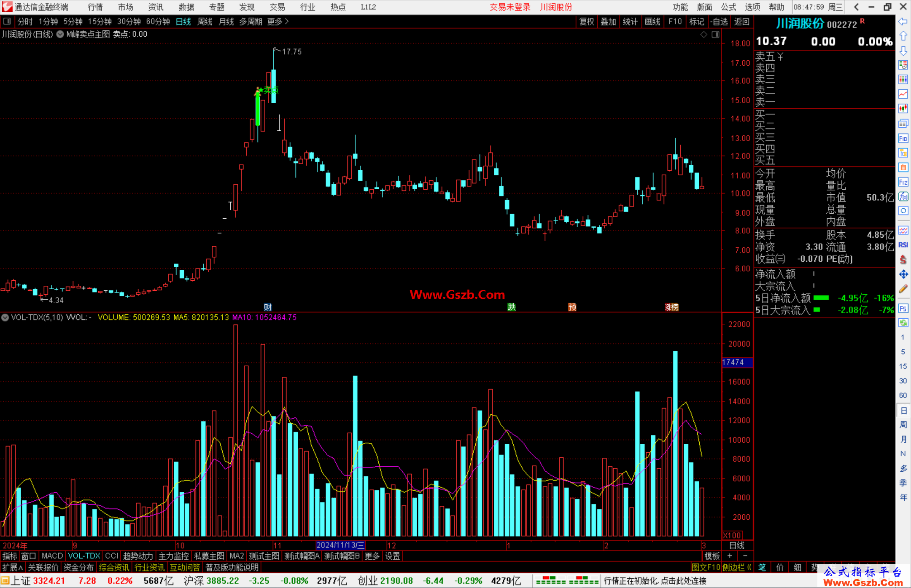The image size is (911, 588).
Task: Click the F12 trading sidebar icon
Action: point(903,182)
